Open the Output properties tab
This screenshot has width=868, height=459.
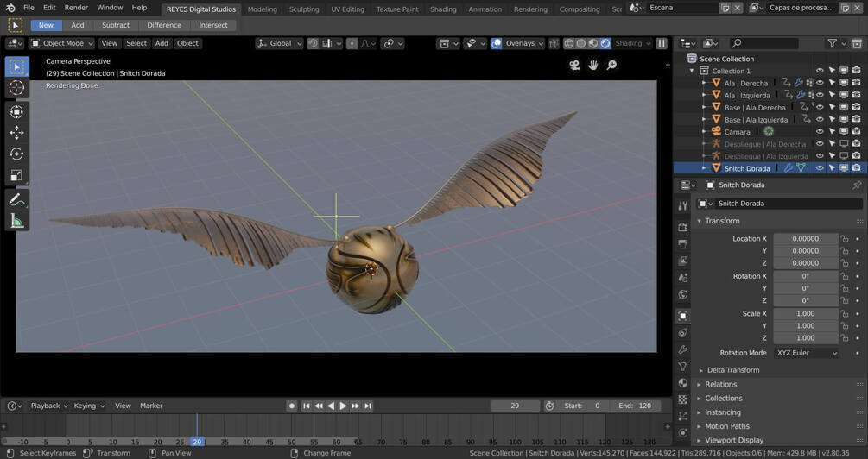pos(683,244)
